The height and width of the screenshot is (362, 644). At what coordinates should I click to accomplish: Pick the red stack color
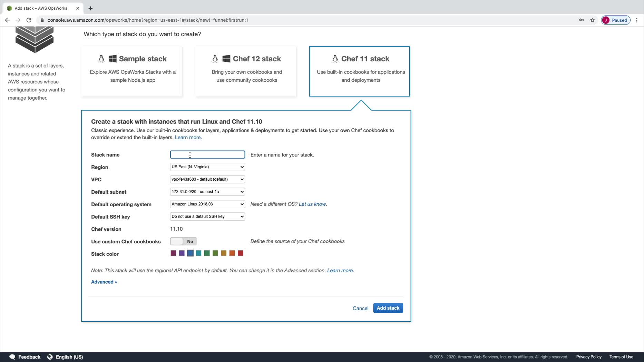pos(241,253)
